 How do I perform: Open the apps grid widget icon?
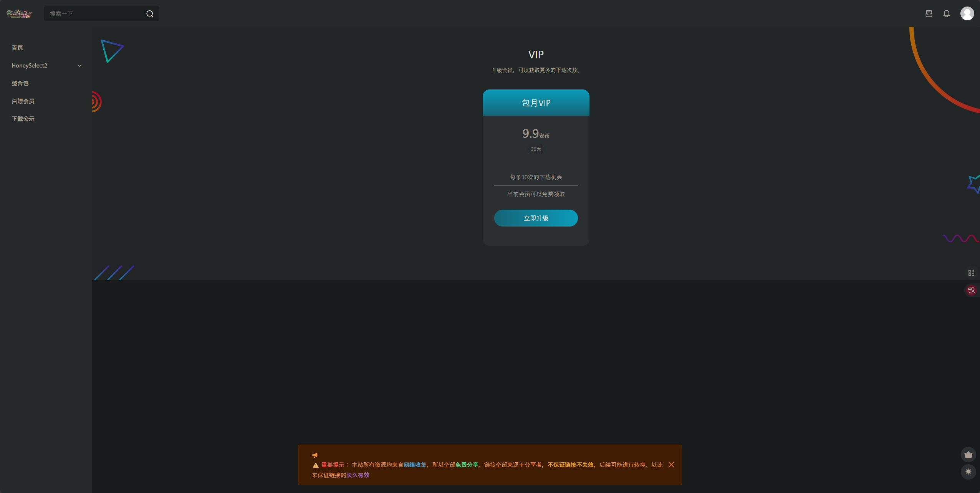pos(971,273)
